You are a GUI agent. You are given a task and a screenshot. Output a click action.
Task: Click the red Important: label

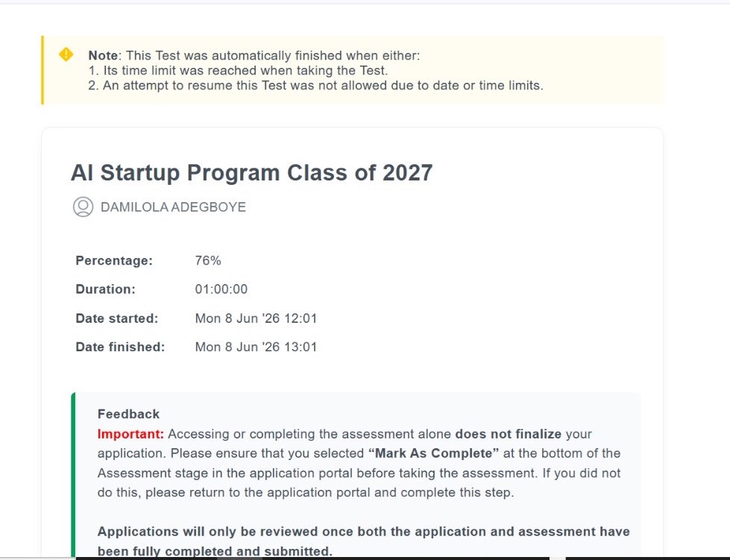130,434
